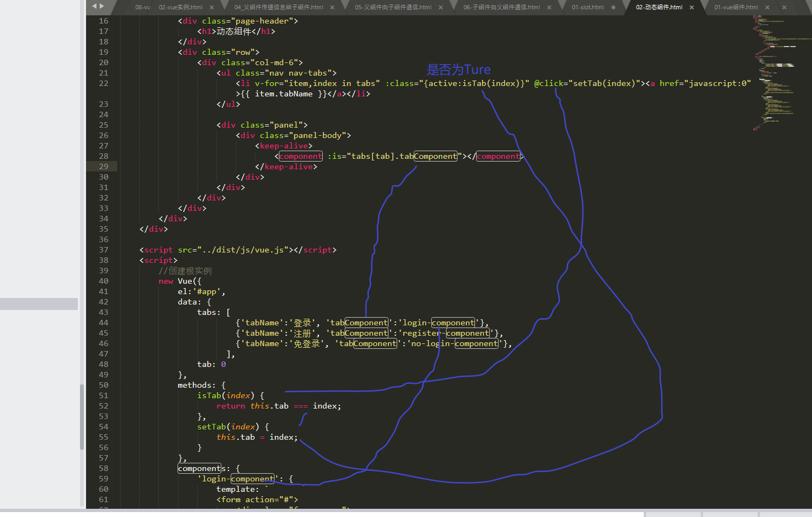Click the "nav nav-tabs" class string
Image resolution: width=812 pixels, height=517 pixels.
point(298,73)
